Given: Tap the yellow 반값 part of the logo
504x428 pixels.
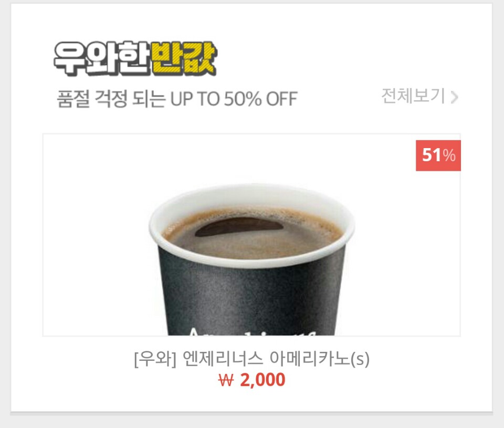Looking at the screenshot, I should [x=184, y=58].
